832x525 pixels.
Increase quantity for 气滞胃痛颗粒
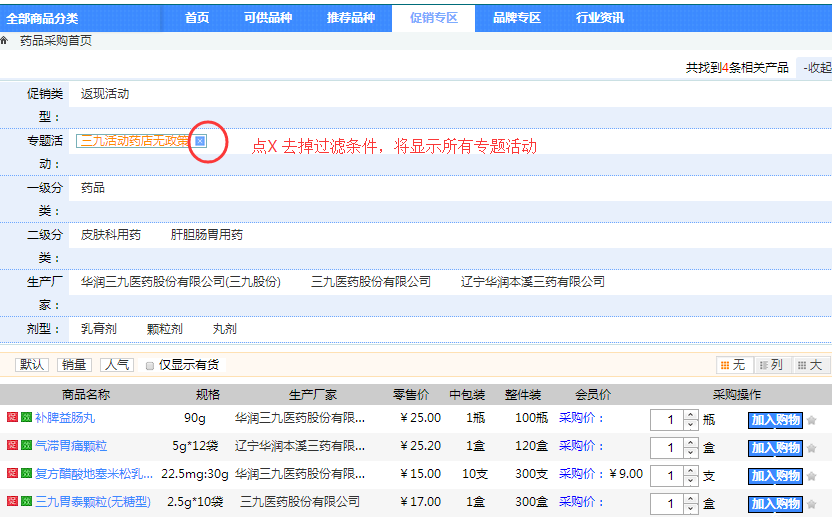690,443
